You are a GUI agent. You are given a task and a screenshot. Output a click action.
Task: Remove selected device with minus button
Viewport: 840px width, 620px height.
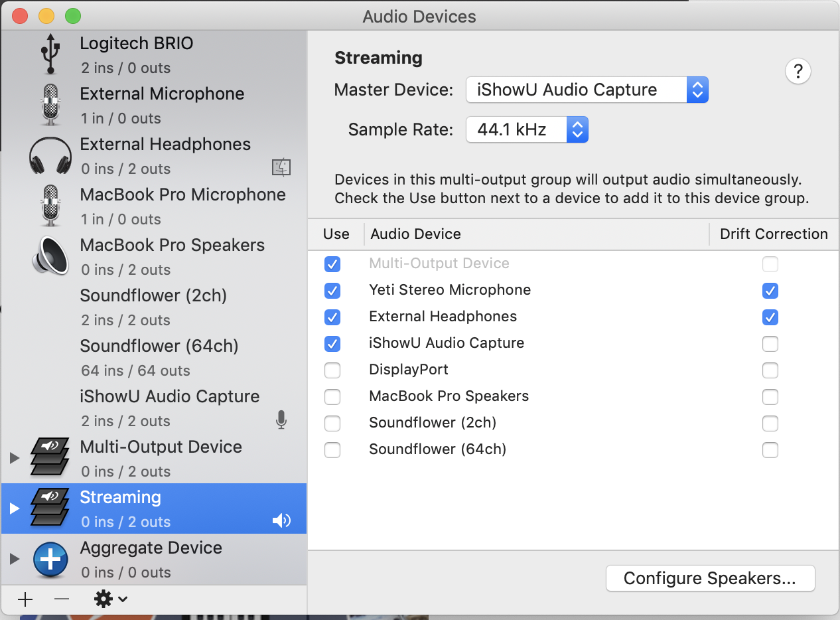point(62,599)
